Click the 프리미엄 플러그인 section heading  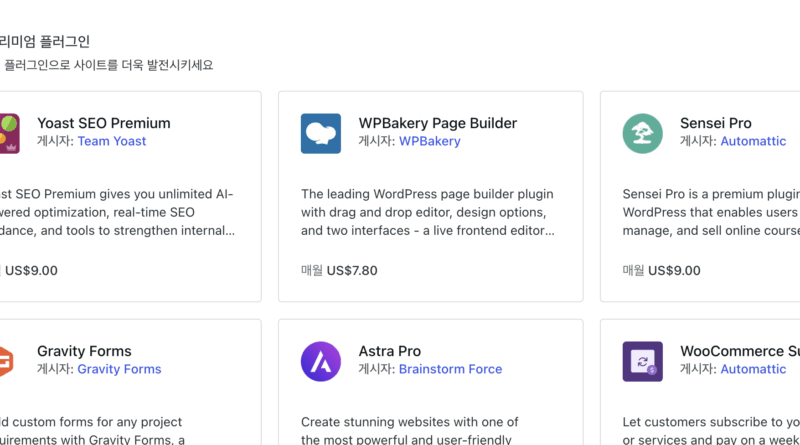point(45,41)
